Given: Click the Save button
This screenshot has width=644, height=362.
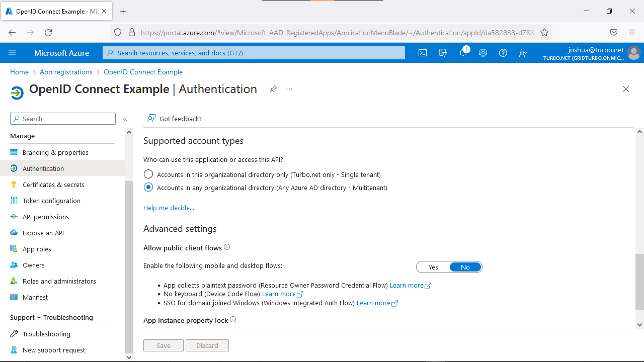Looking at the screenshot, I should [163, 345].
